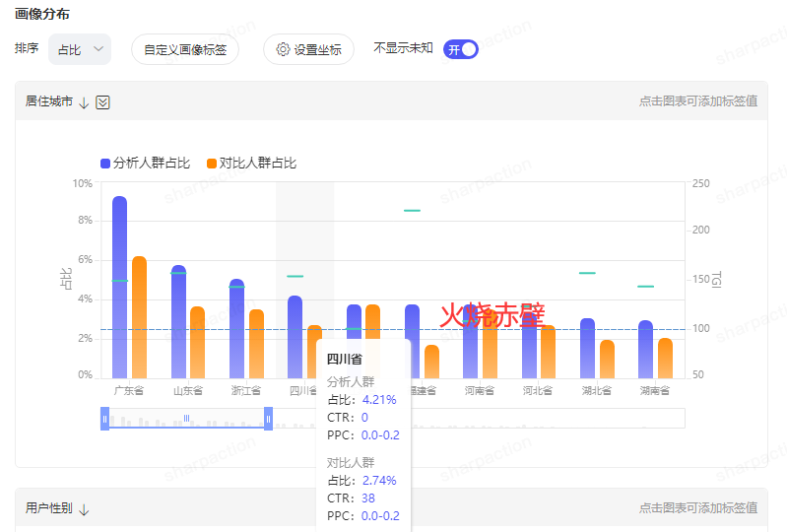The height and width of the screenshot is (532, 787).
Task: Open the 排序 占比 dropdown
Action: [x=80, y=49]
